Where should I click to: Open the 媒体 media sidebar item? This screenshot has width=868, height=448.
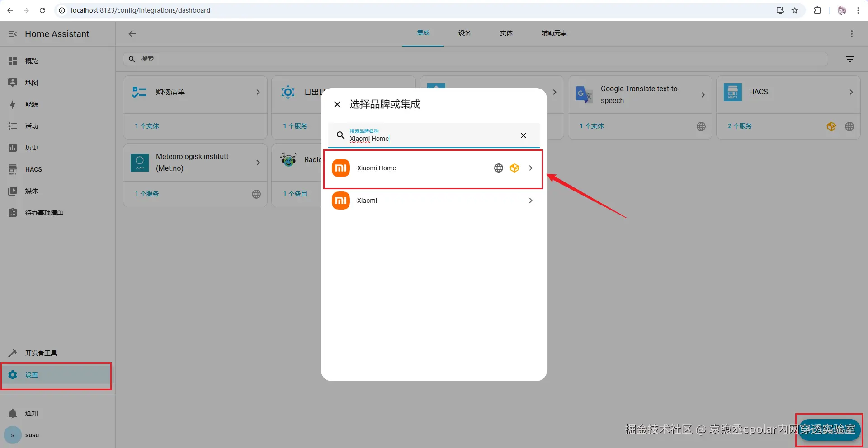coord(57,191)
